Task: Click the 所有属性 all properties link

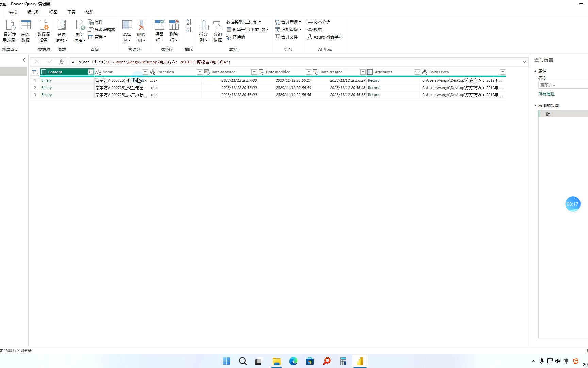Action: tap(546, 94)
